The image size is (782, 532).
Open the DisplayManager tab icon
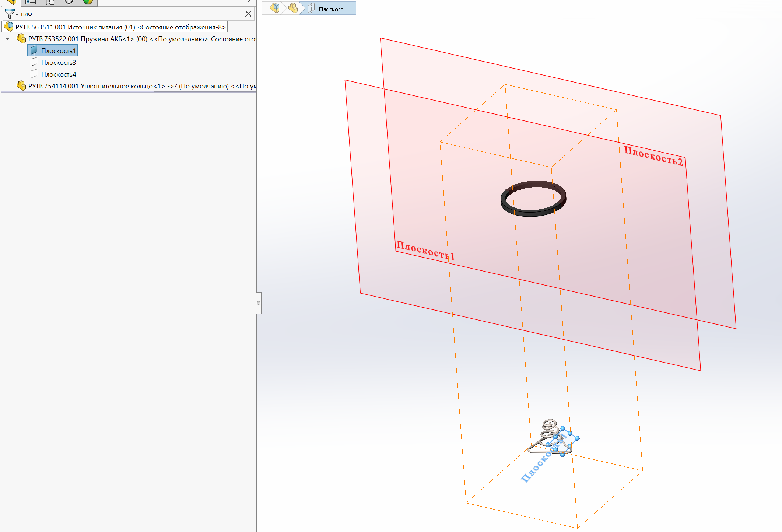point(88,2)
